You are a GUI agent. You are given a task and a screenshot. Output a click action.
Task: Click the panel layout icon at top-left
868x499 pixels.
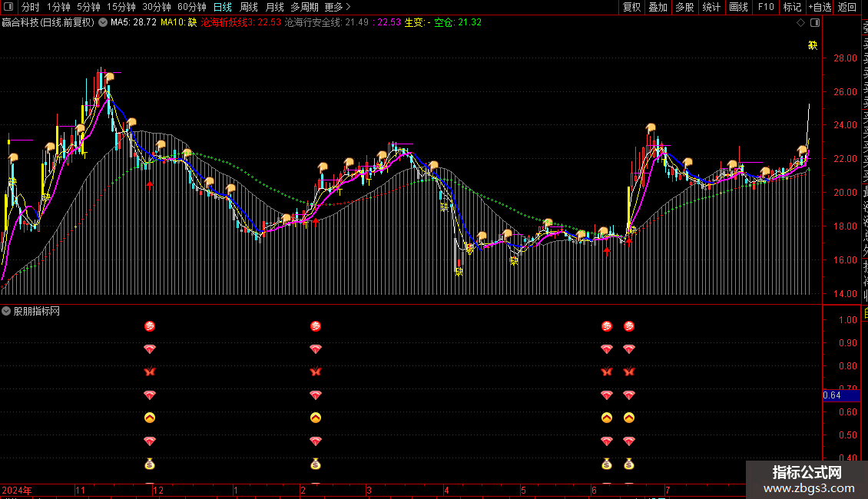[10, 7]
